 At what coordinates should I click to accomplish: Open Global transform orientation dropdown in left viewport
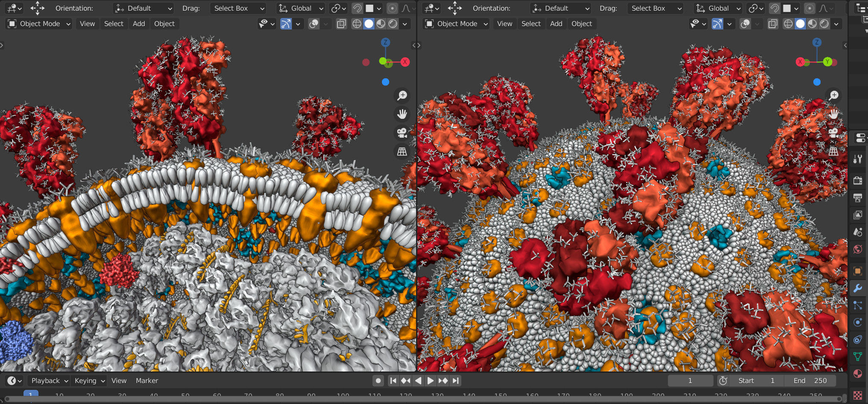(x=301, y=8)
